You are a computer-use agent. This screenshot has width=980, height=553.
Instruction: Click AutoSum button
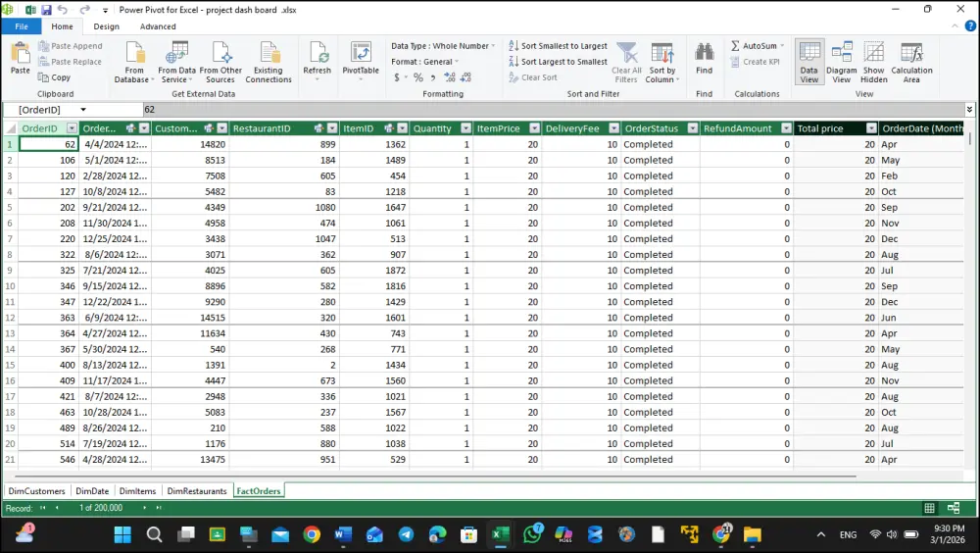(x=757, y=46)
